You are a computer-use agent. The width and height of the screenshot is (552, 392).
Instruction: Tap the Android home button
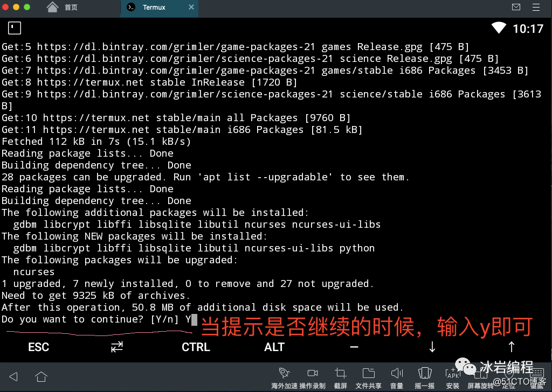pos(41,376)
